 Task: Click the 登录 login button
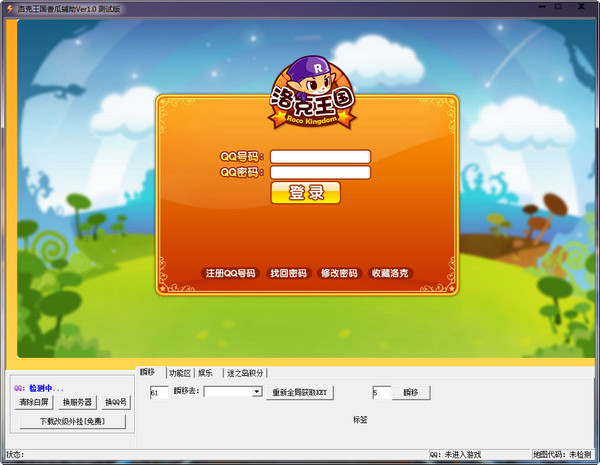pos(305,193)
